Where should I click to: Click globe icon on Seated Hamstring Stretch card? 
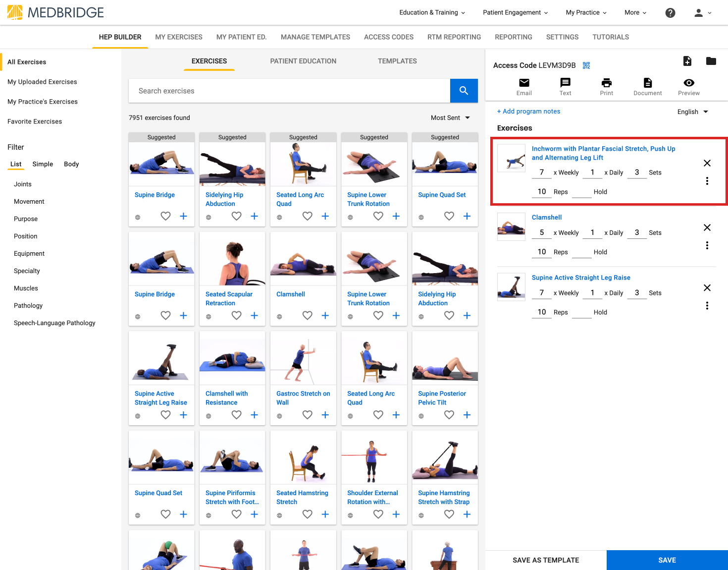[x=279, y=515]
